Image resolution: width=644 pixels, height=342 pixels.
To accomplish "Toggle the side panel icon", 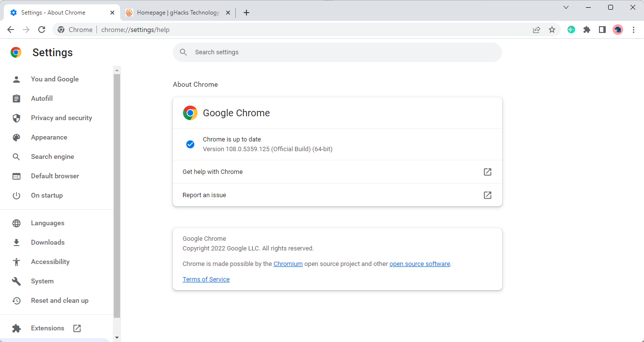I will point(602,30).
